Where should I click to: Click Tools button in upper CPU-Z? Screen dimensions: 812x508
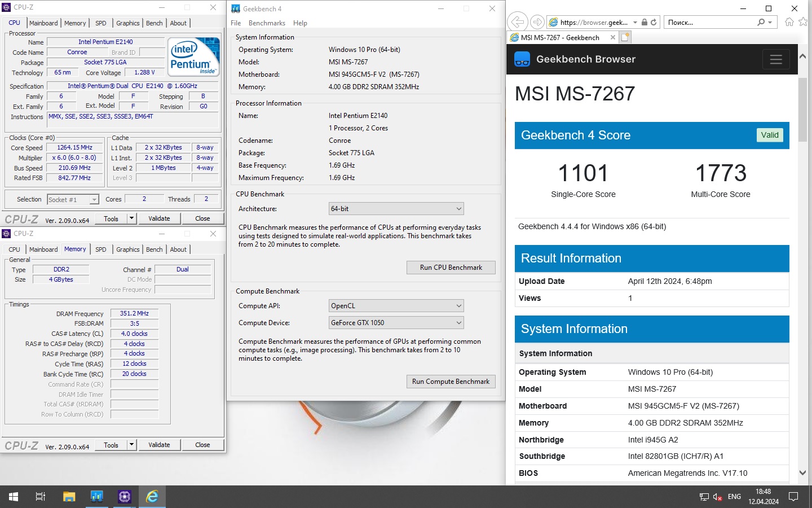(x=111, y=218)
